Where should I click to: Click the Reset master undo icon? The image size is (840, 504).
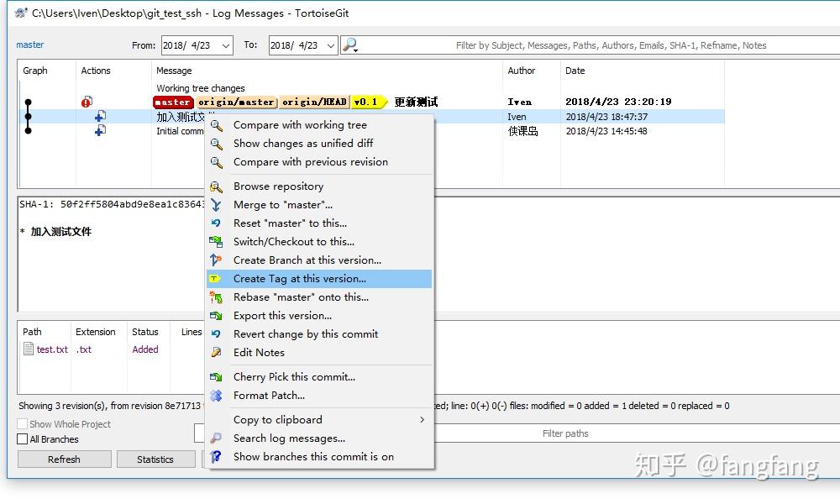pyautogui.click(x=216, y=223)
